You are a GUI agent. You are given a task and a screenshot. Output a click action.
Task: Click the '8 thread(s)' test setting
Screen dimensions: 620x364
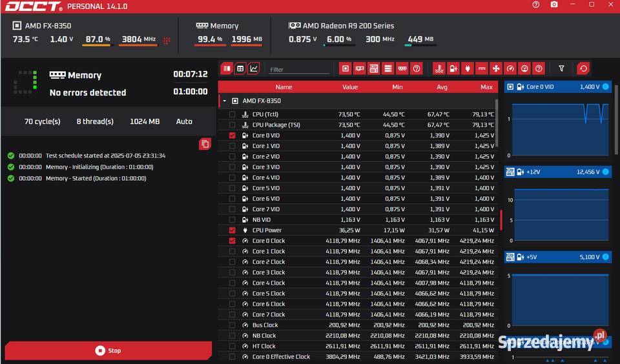pos(95,121)
